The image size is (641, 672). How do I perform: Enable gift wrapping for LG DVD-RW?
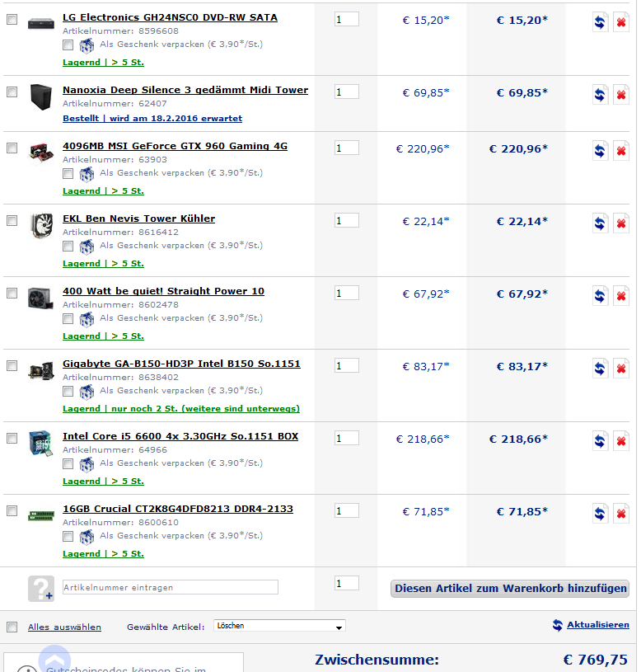pos(68,45)
